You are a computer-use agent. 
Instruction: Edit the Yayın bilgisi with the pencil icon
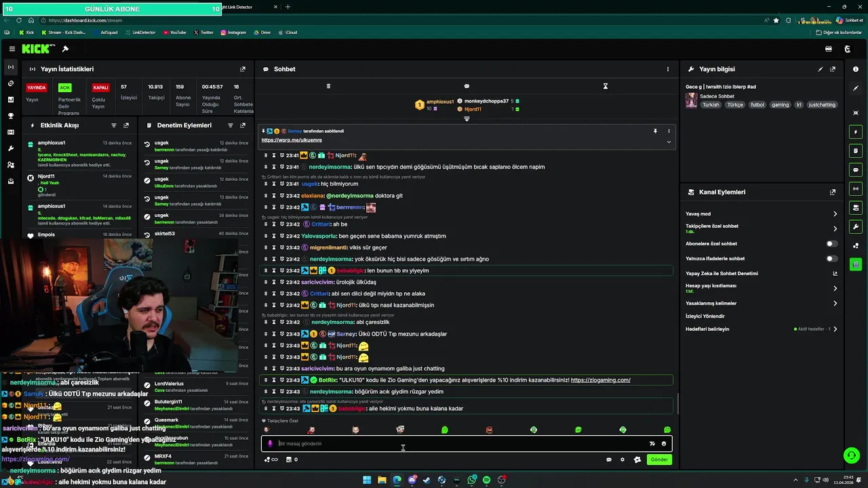coord(821,69)
